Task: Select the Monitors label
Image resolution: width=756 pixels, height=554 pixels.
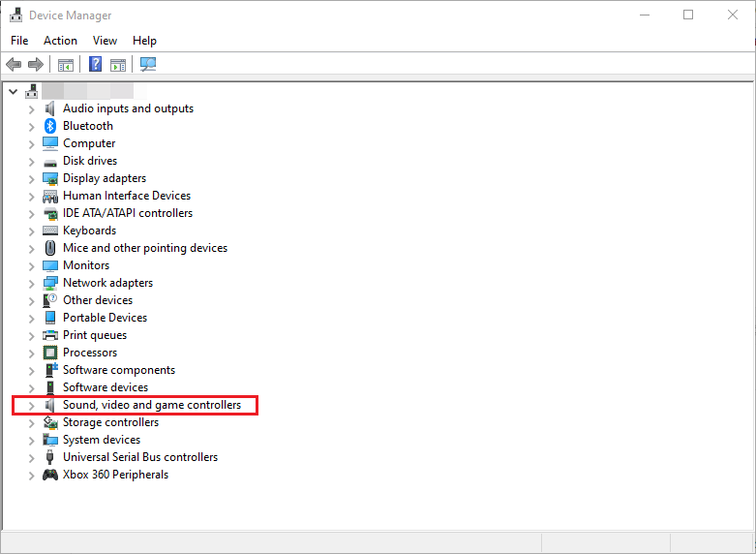Action: (86, 265)
